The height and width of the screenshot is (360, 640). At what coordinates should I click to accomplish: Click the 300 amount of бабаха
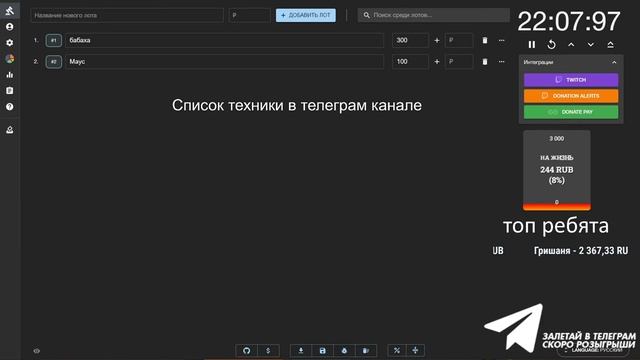click(x=410, y=40)
